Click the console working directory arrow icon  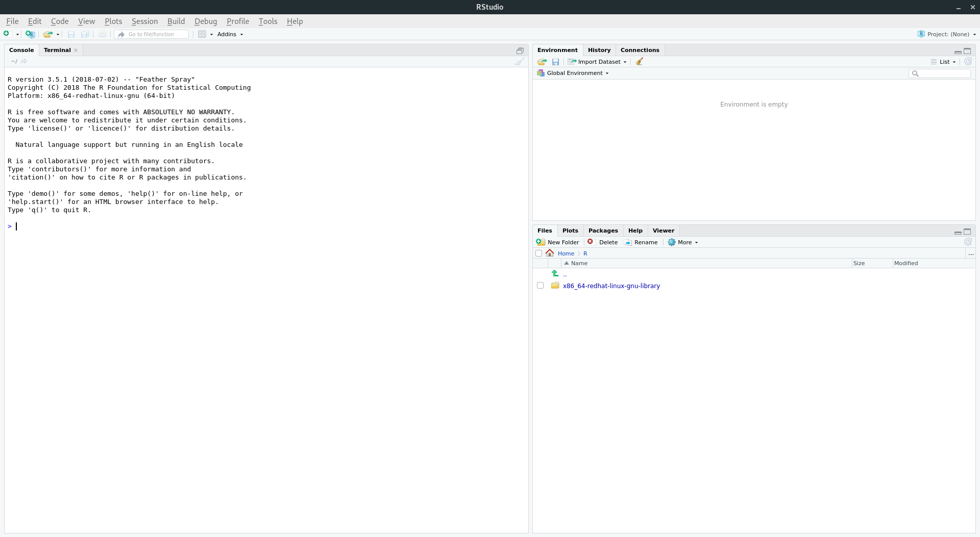pos(24,61)
